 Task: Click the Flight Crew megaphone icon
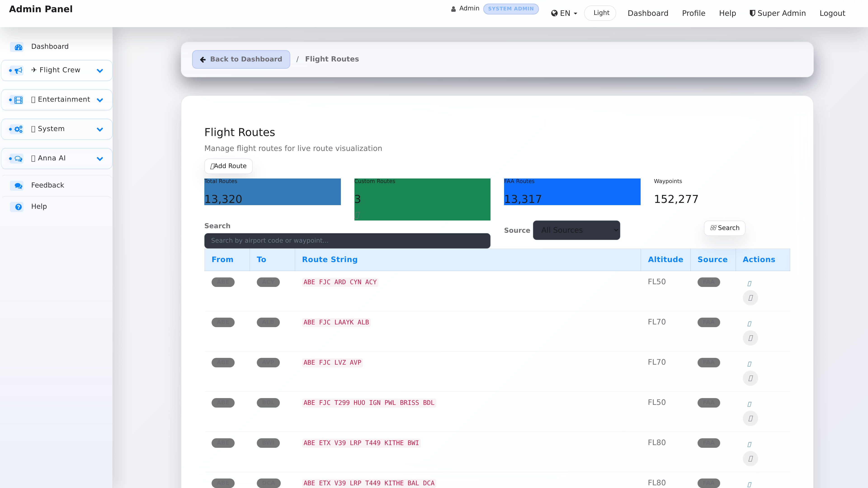pos(19,70)
